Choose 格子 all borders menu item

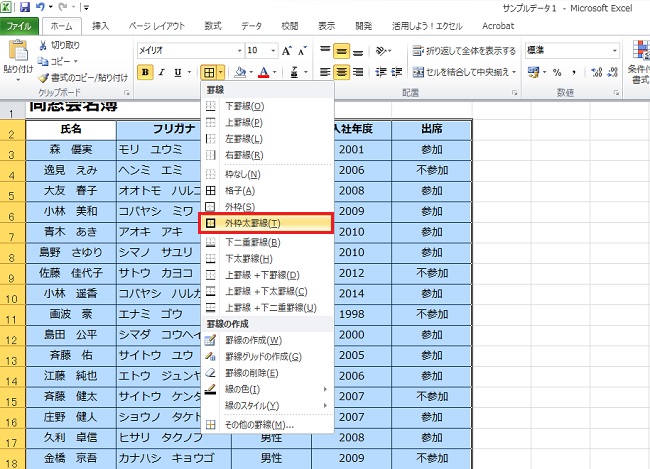click(x=240, y=190)
